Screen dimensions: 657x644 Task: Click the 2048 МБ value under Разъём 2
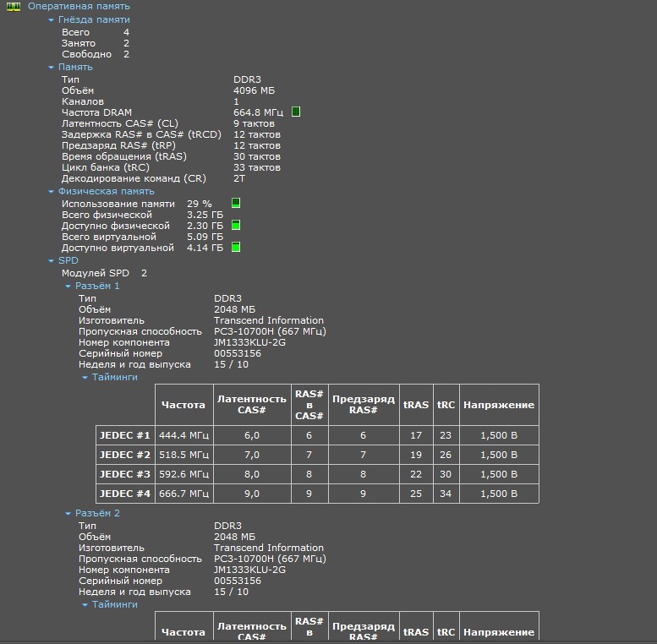pyautogui.click(x=235, y=537)
